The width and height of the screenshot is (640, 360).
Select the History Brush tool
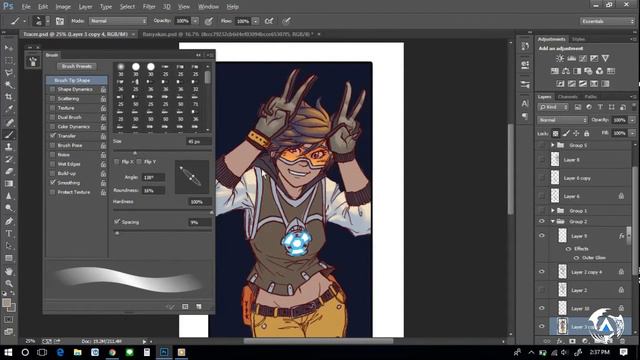point(9,159)
